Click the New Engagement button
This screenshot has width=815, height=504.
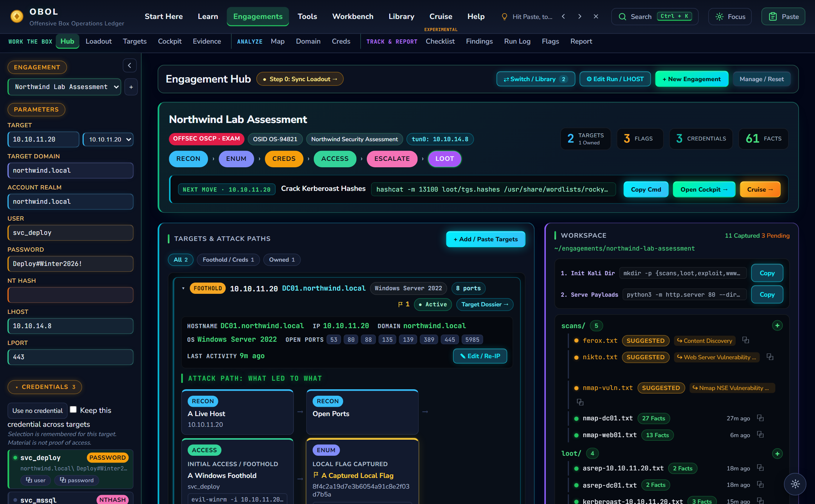click(692, 79)
